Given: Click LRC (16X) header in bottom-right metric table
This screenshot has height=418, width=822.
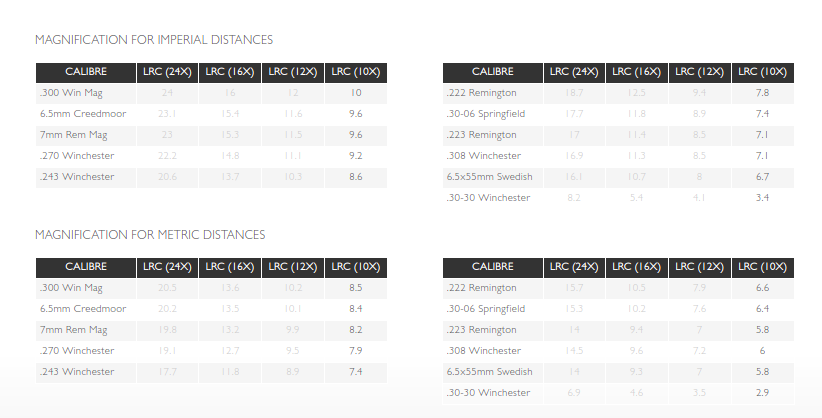Looking at the screenshot, I should point(636,267).
